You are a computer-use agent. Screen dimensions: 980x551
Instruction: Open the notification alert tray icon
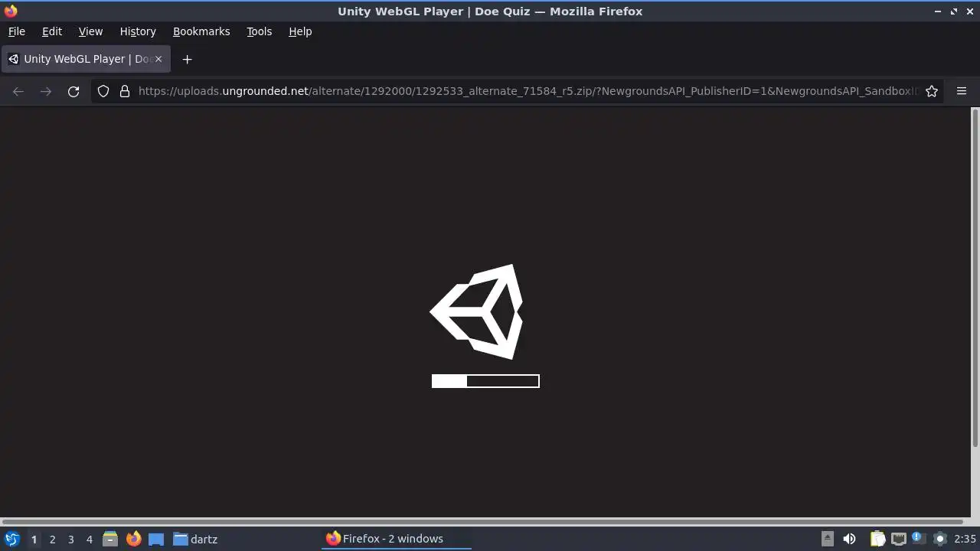click(x=918, y=539)
